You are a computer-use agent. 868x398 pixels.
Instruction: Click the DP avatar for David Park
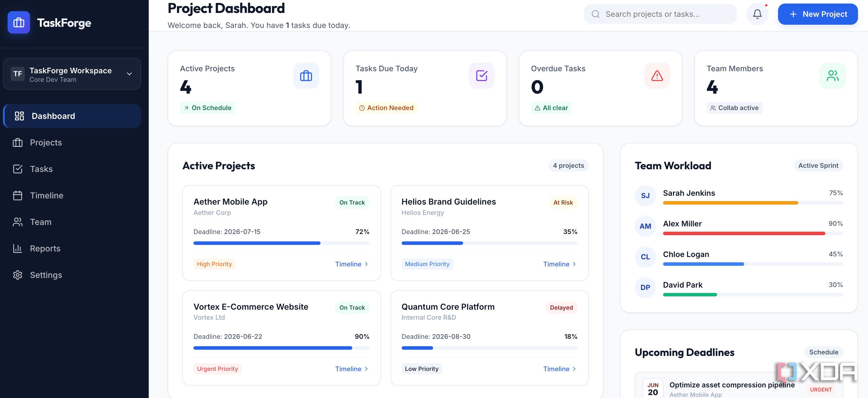[645, 287]
